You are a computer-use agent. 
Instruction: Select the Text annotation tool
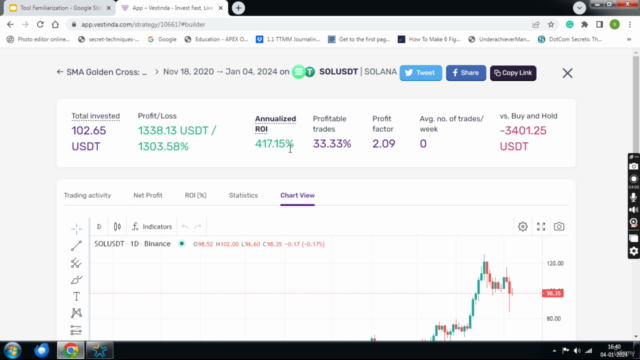pos(76,296)
